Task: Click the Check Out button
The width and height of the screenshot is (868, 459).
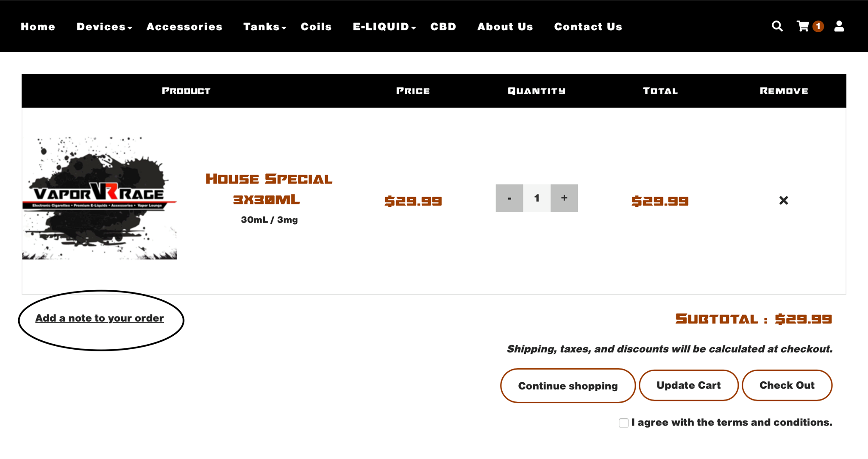Action: pyautogui.click(x=787, y=385)
